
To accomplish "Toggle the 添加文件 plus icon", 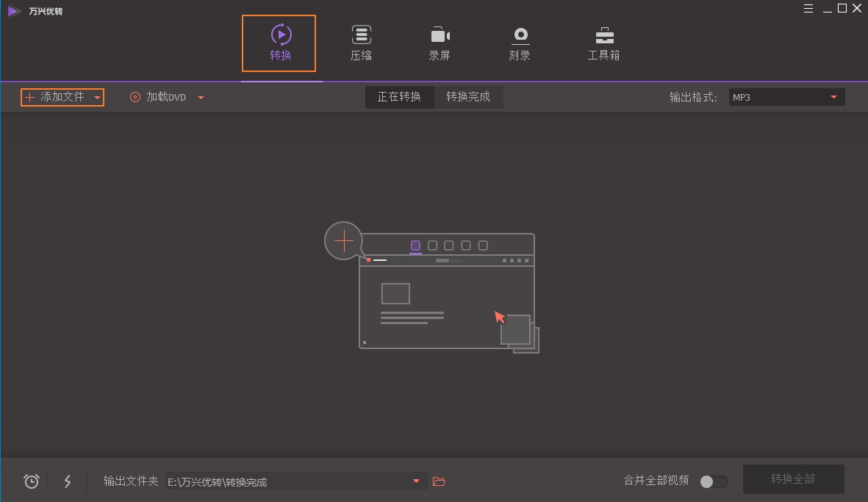I will click(x=29, y=96).
